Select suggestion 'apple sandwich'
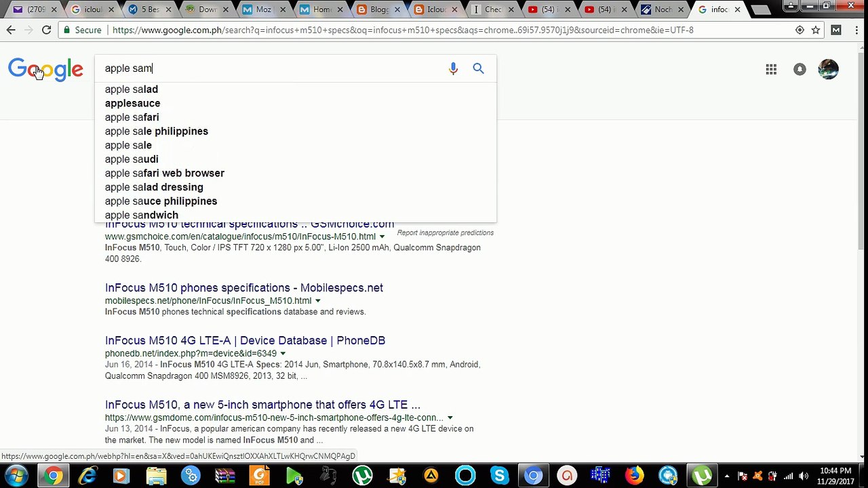868x488 pixels. [x=295, y=215]
